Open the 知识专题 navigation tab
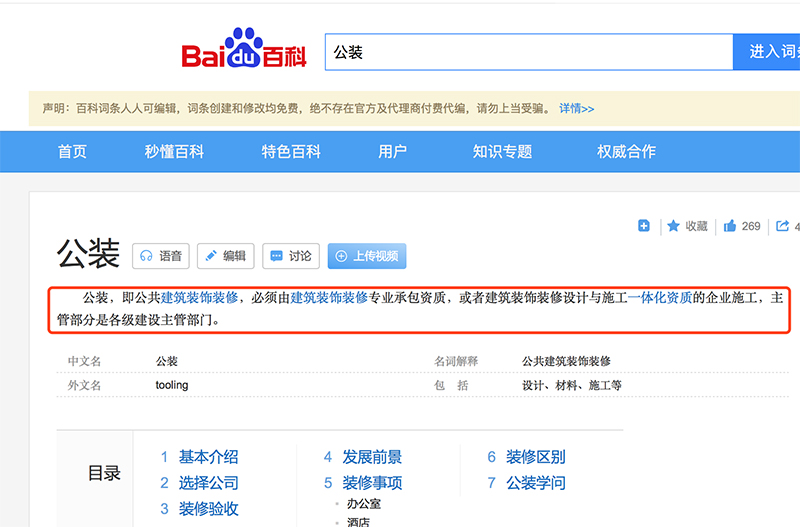This screenshot has width=800, height=527. pos(502,152)
